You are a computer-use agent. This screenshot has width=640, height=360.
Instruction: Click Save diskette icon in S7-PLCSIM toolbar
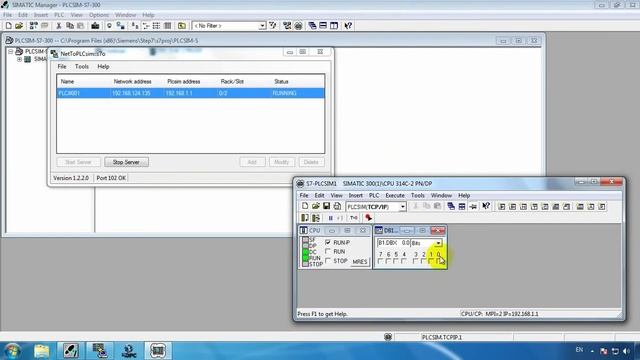click(x=326, y=206)
